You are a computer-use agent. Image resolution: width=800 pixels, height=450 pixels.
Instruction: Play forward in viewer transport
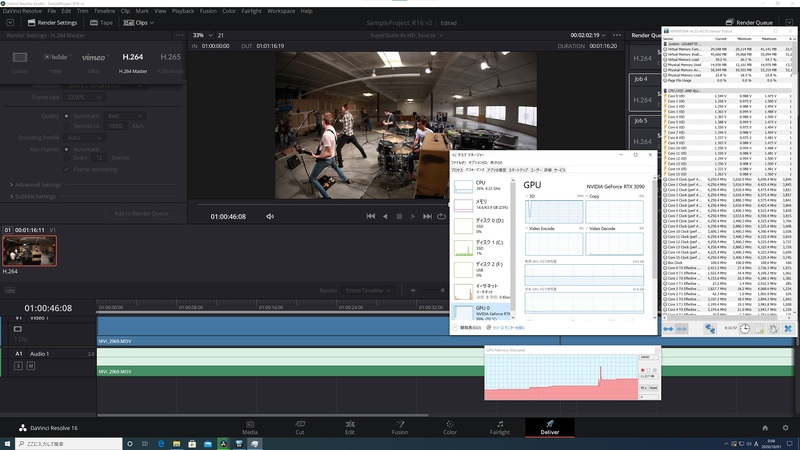(413, 216)
